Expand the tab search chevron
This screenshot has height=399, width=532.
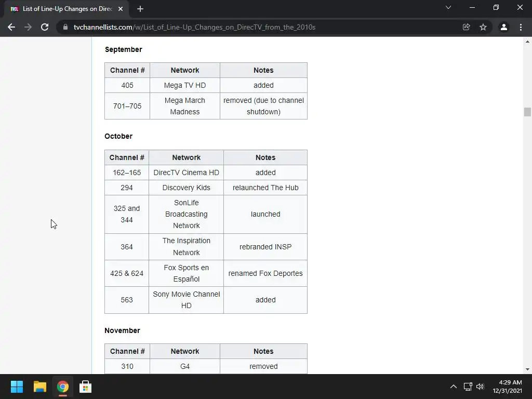coord(448,7)
